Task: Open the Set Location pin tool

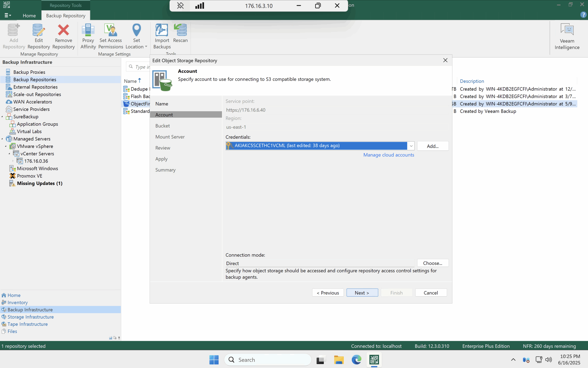Action: click(x=136, y=37)
